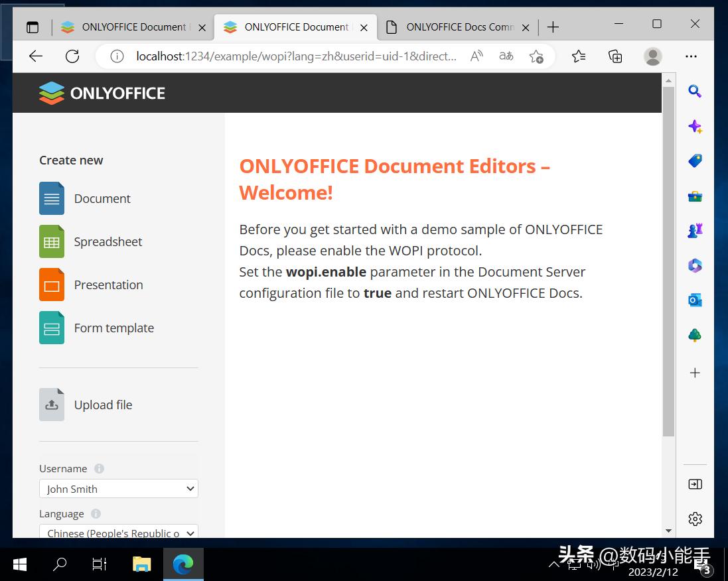This screenshot has height=581, width=728.
Task: Click the Upload file icon
Action: 52,405
